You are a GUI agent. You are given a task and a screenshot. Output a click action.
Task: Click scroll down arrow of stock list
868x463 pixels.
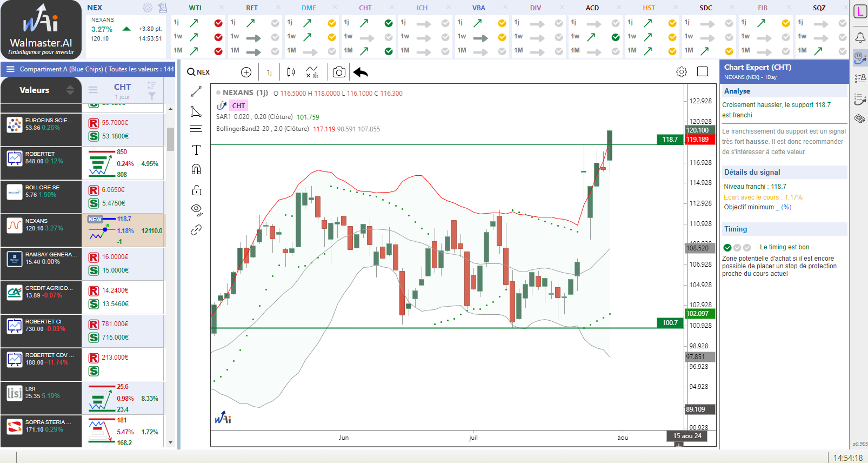click(x=170, y=442)
